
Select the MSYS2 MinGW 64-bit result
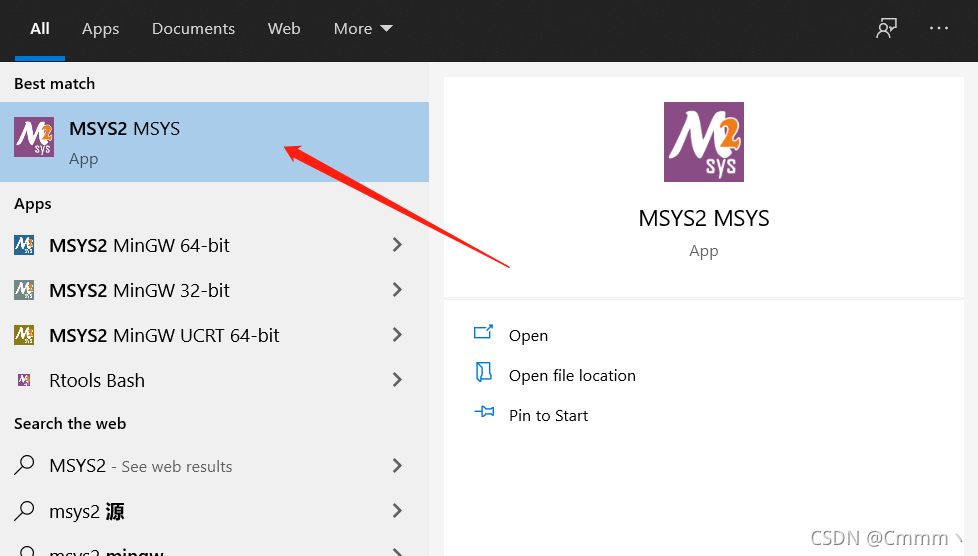pos(215,245)
